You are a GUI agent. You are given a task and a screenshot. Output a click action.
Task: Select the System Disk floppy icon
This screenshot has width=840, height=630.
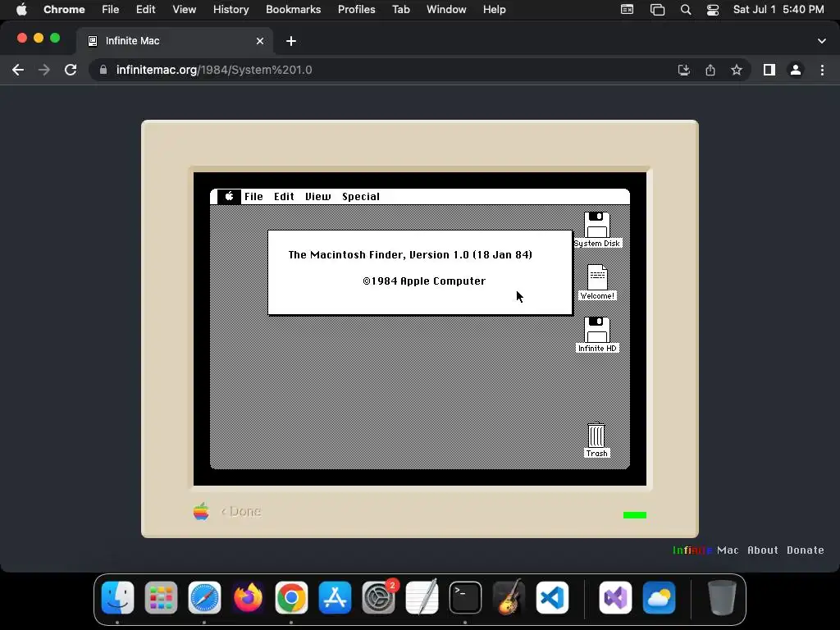click(x=597, y=225)
